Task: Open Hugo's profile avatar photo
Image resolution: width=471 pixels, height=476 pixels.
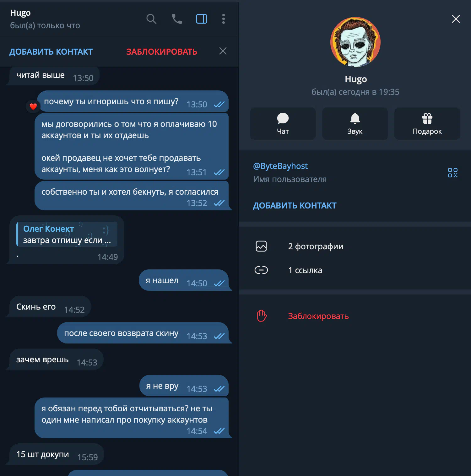Action: tap(355, 42)
